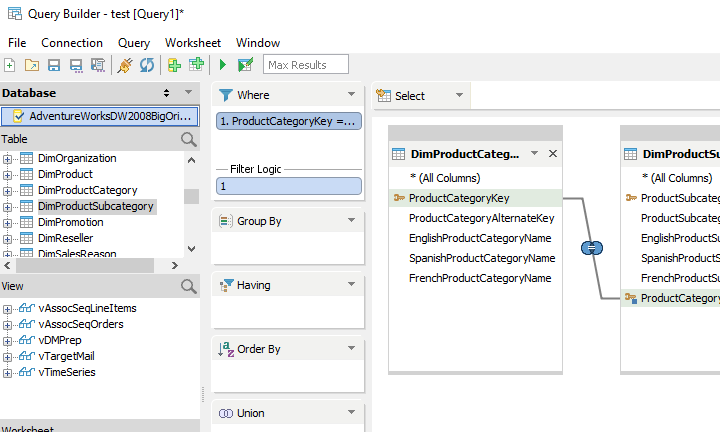720x432 pixels.
Task: Click the Refresh connection arrows icon
Action: click(147, 65)
